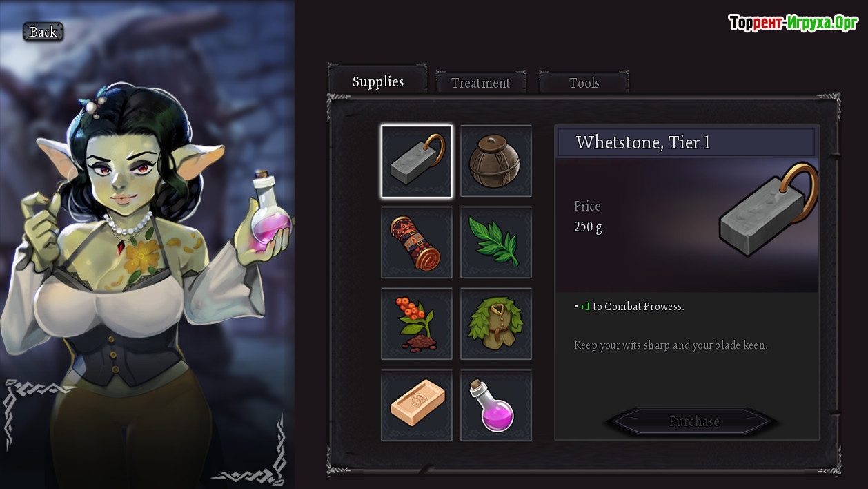Click the Back button
The width and height of the screenshot is (868, 489).
[43, 32]
